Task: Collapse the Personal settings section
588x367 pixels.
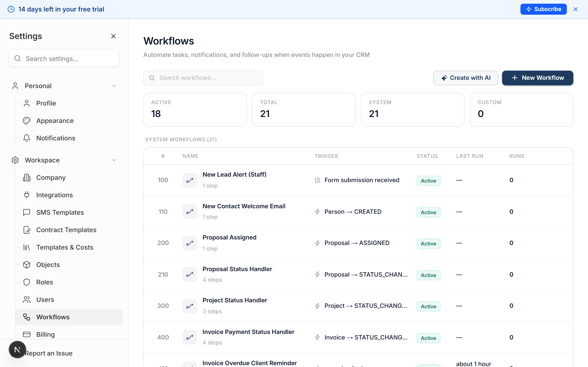Action: [x=114, y=86]
